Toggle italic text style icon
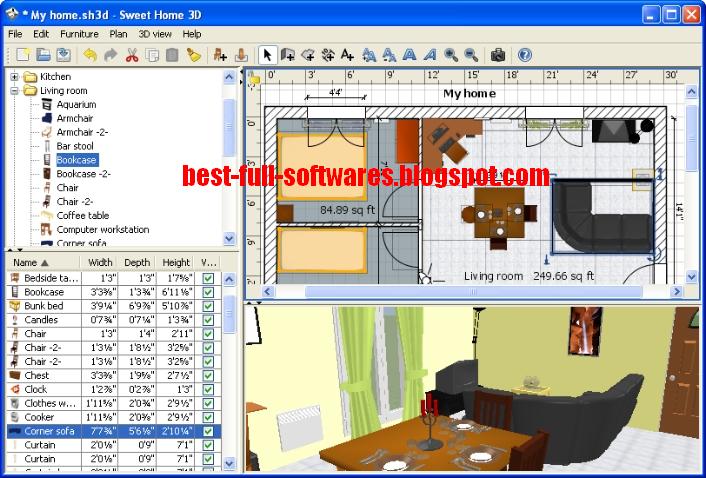The width and height of the screenshot is (706, 478). tap(430, 55)
